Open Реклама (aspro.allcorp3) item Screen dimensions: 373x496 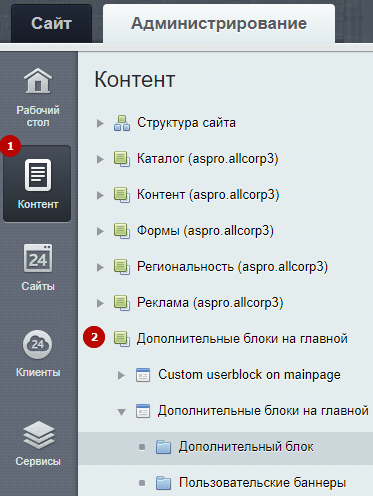pyautogui.click(x=210, y=303)
